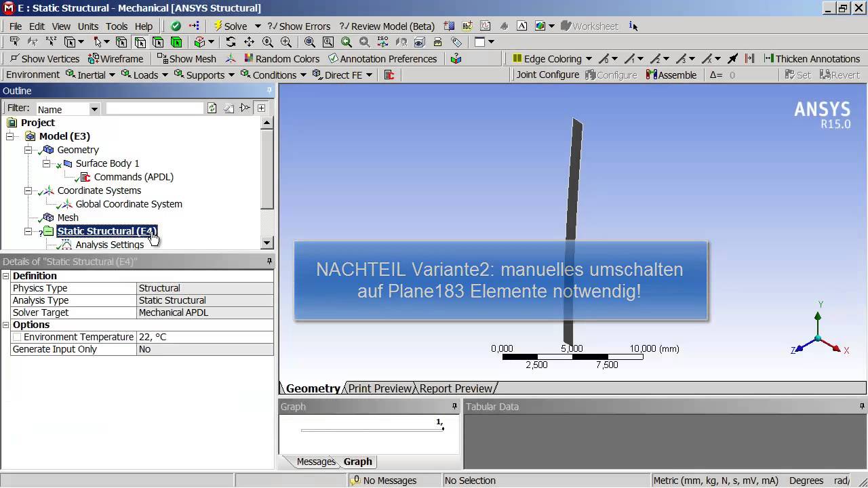This screenshot has width=868, height=488.
Task: Click the refresh filter icon in Outline
Action: (x=212, y=108)
